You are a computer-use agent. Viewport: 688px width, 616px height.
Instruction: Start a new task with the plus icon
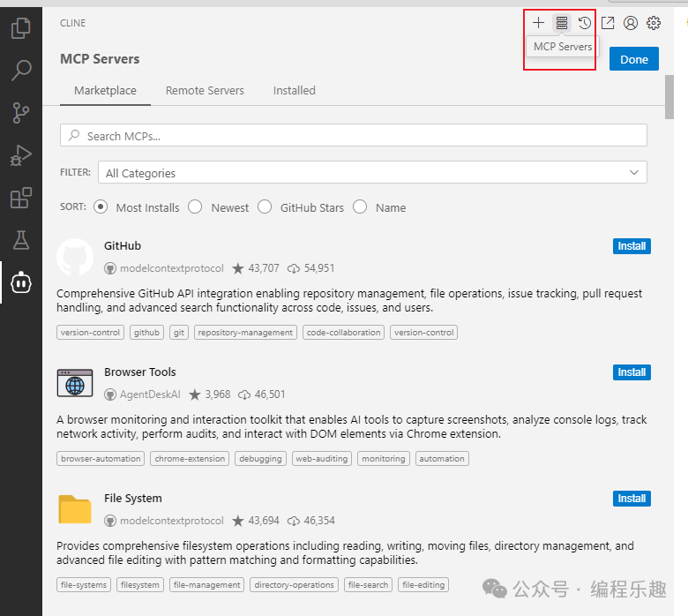click(538, 22)
